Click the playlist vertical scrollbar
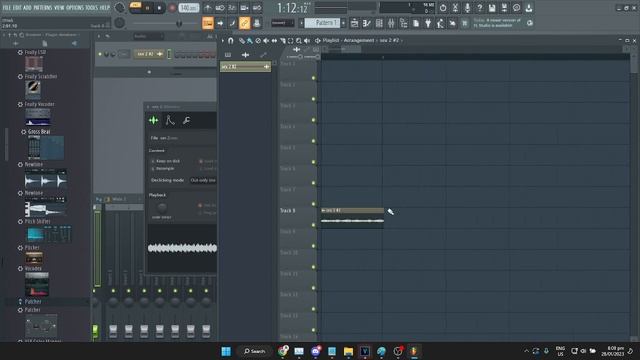This screenshot has height=360, width=640. [x=633, y=196]
